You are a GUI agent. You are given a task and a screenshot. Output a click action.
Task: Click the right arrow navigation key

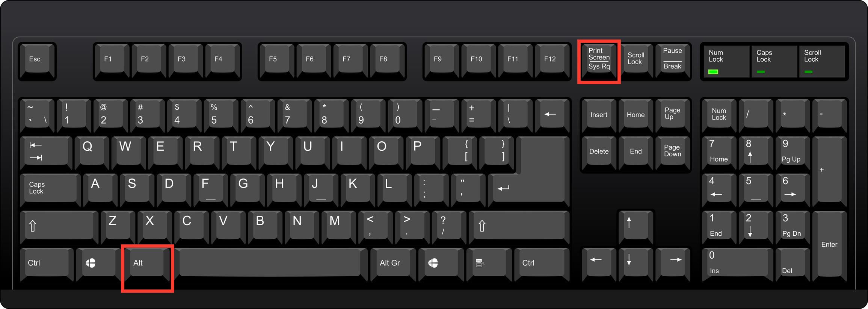672,264
